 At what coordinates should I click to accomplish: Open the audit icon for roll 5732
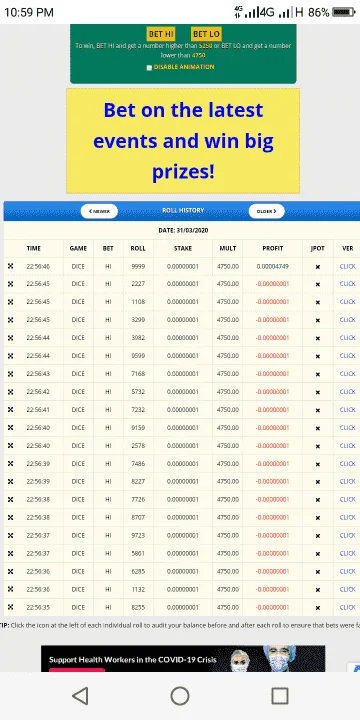point(10,392)
